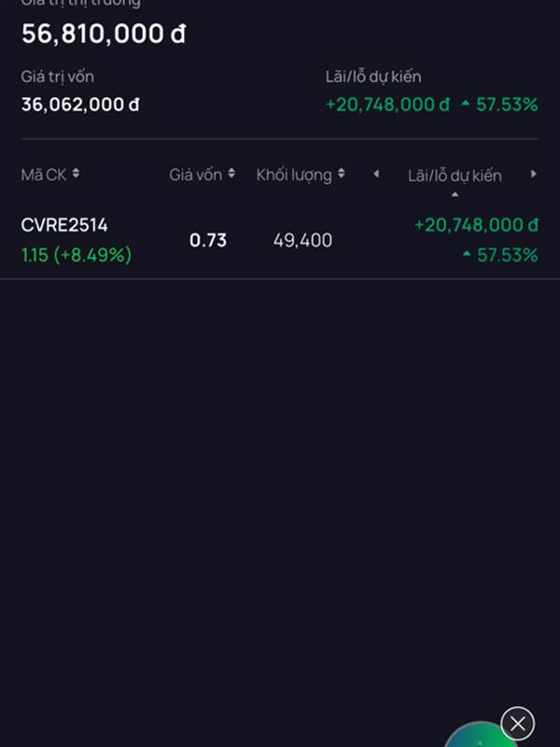Open the CVRE2514 ticker details

[x=64, y=225]
